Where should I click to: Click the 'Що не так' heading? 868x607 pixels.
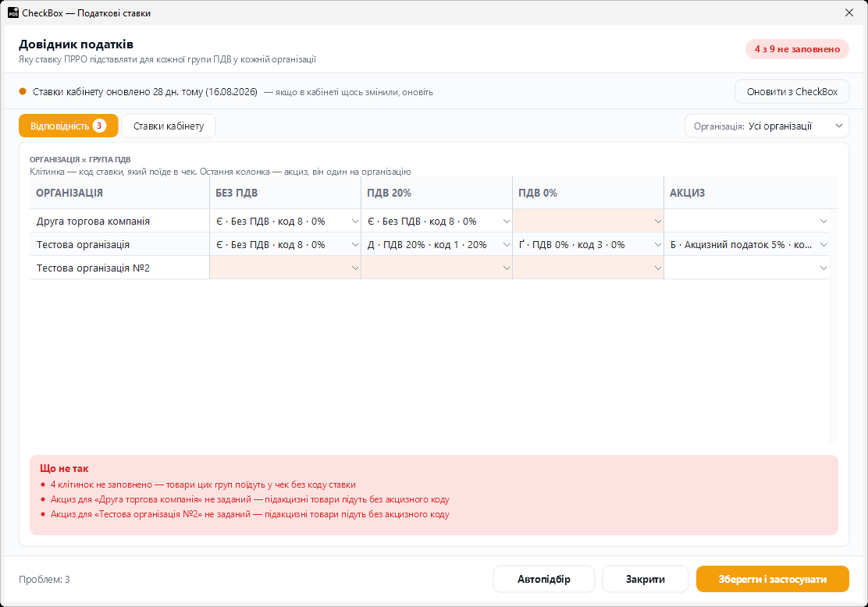[x=64, y=469]
